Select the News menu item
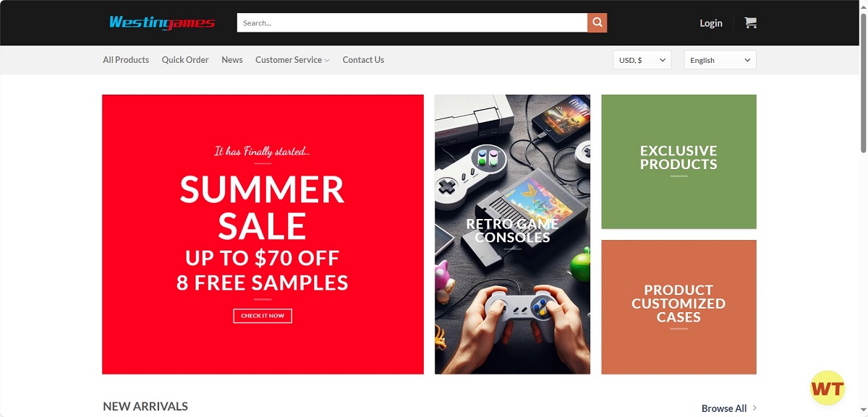This screenshot has height=417, width=868. coord(232,60)
